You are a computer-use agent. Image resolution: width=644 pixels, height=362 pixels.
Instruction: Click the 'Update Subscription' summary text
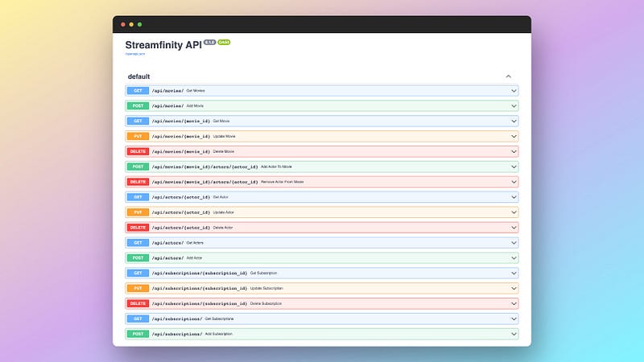coord(266,288)
